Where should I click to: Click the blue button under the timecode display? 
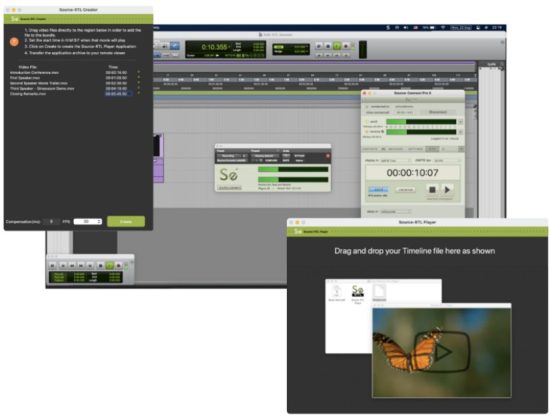378,189
